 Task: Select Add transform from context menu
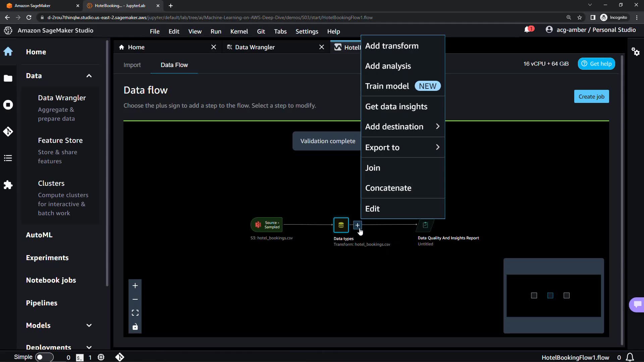coord(392,46)
